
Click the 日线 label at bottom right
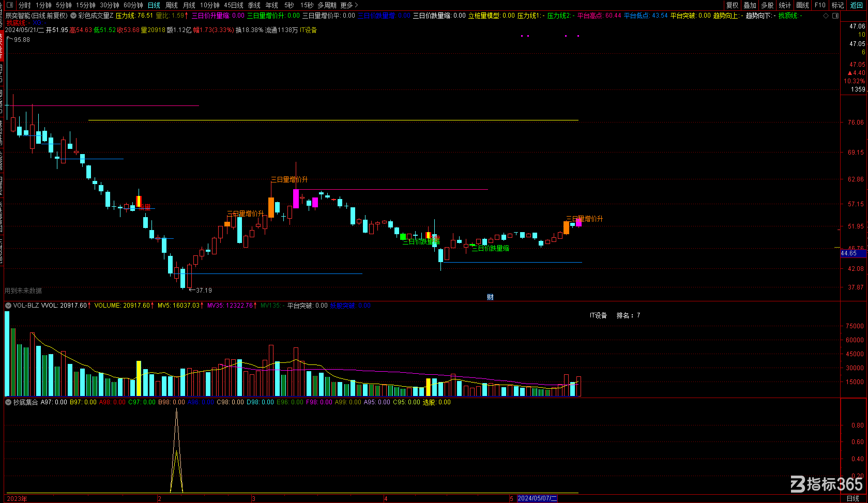(x=852, y=498)
